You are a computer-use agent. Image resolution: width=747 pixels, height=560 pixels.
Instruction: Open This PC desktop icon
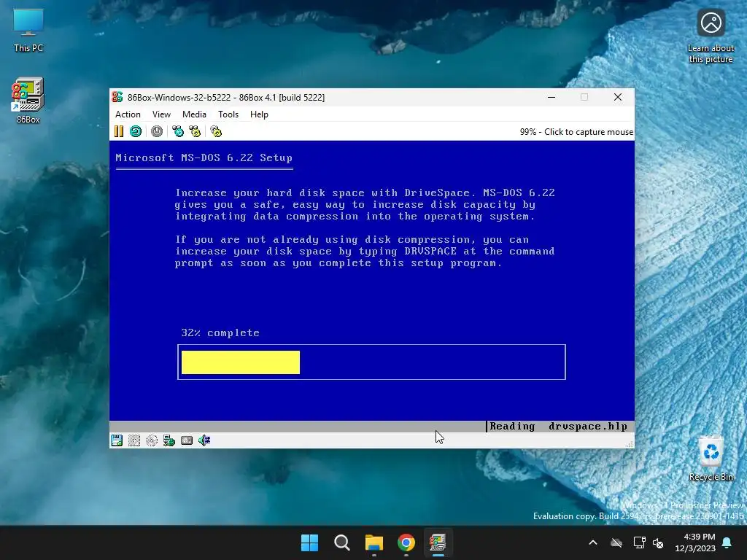click(x=28, y=31)
